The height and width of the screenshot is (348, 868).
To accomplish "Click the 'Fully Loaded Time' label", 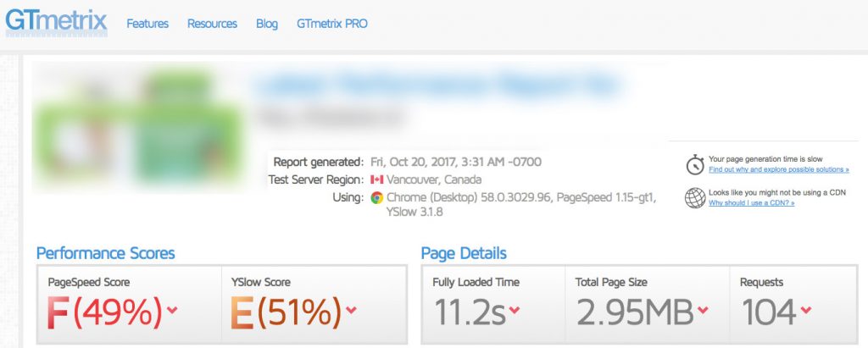I will pyautogui.click(x=476, y=282).
